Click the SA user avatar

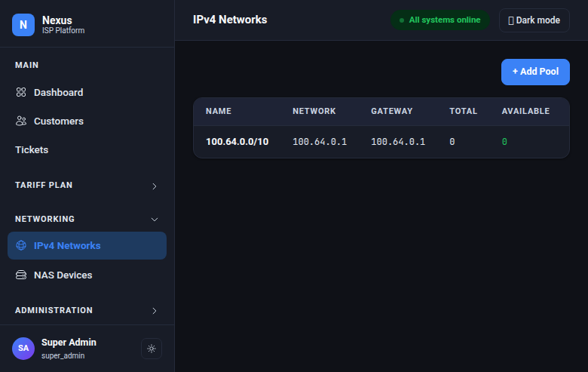[x=23, y=349]
